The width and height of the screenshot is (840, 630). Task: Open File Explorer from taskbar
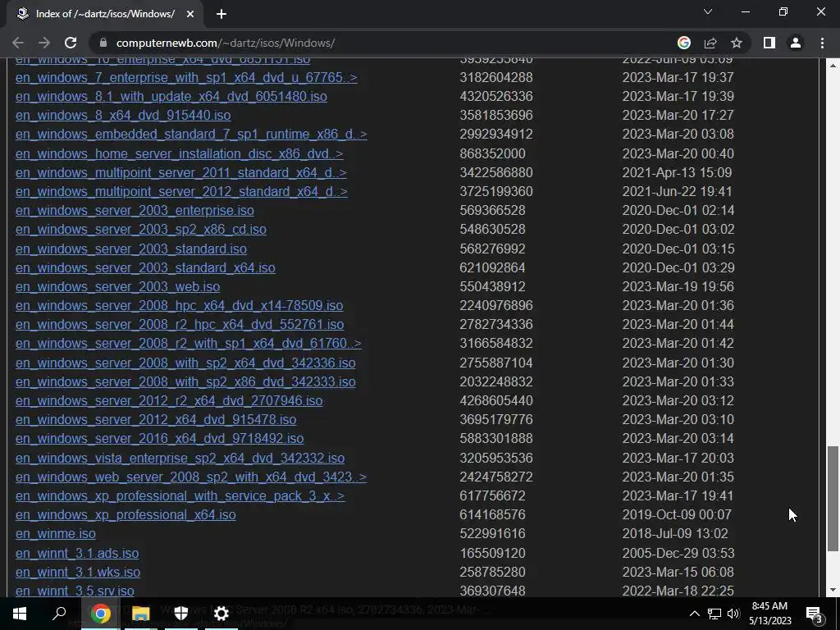coord(140,614)
